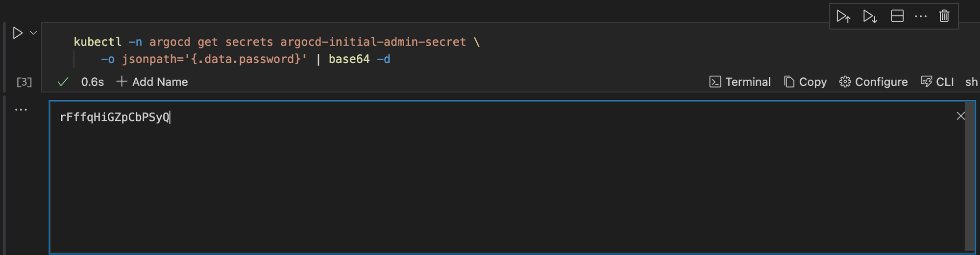
Task: Execute cell and below icon
Action: point(870,16)
